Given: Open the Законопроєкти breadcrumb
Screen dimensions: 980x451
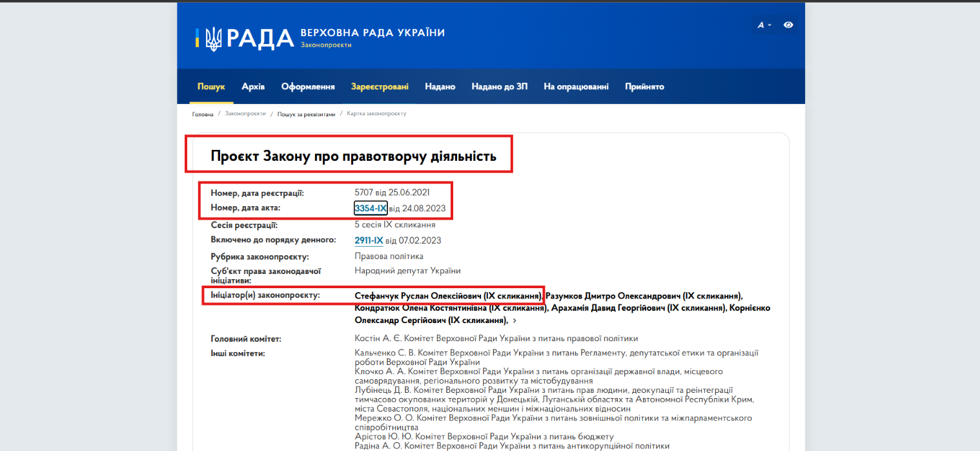Looking at the screenshot, I should 245,114.
